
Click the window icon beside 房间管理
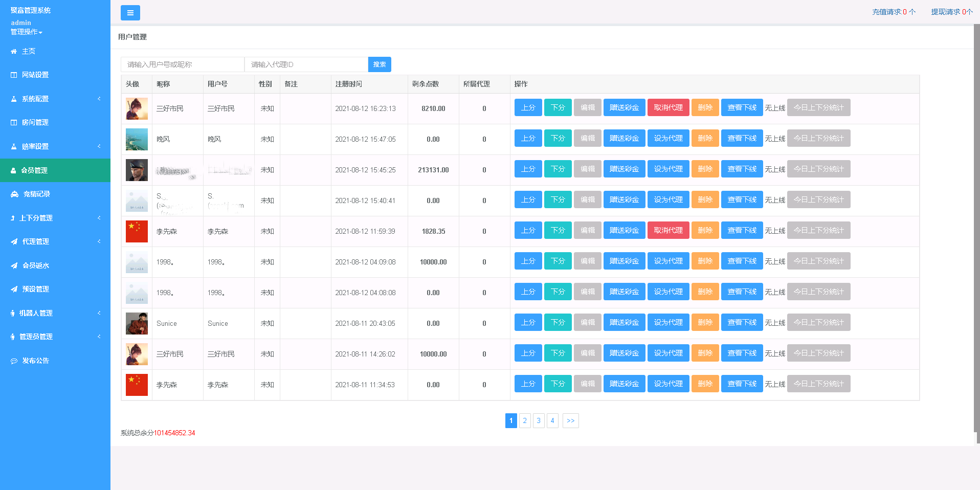point(14,123)
